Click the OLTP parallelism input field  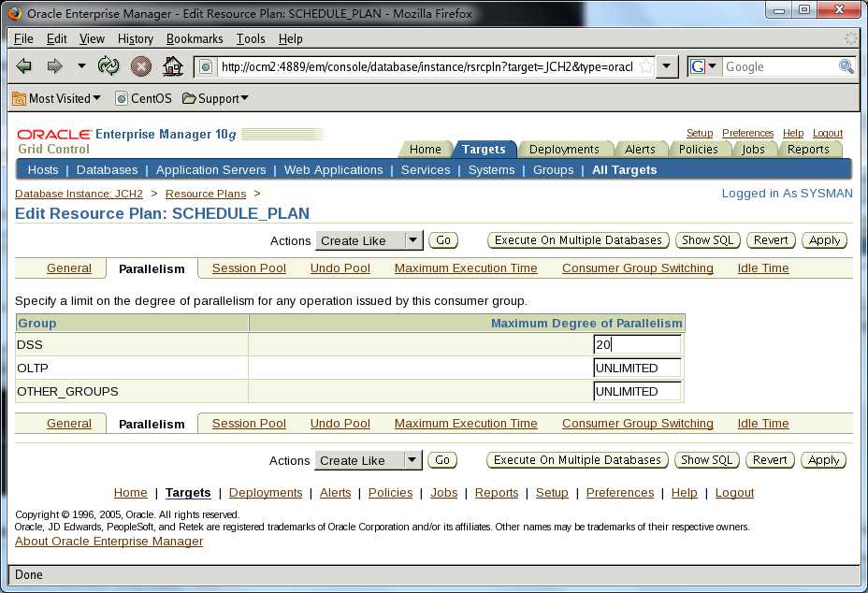637,369
